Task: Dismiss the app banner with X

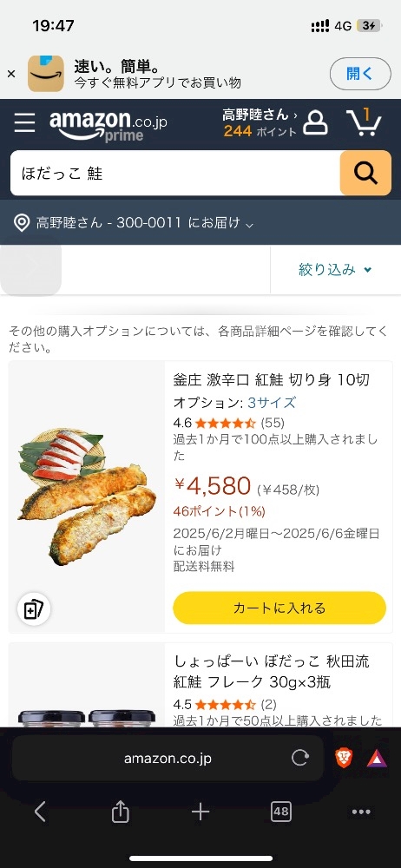Action: (11, 74)
